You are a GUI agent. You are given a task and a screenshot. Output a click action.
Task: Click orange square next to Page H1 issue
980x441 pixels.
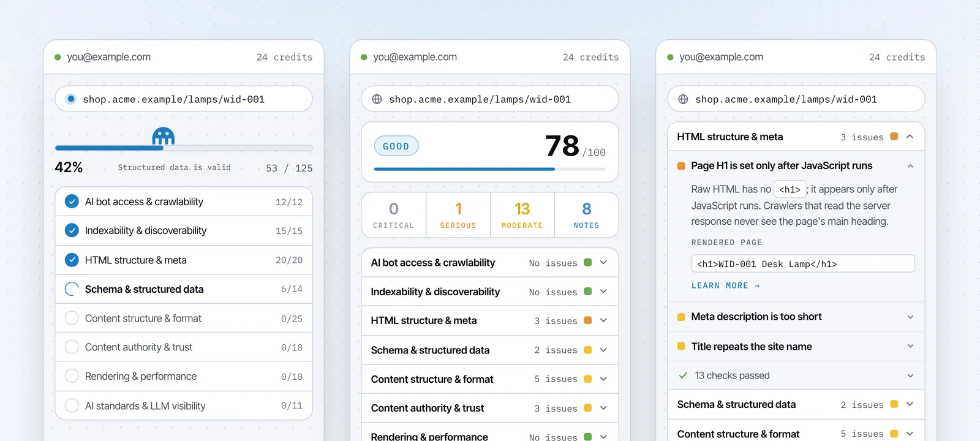681,166
